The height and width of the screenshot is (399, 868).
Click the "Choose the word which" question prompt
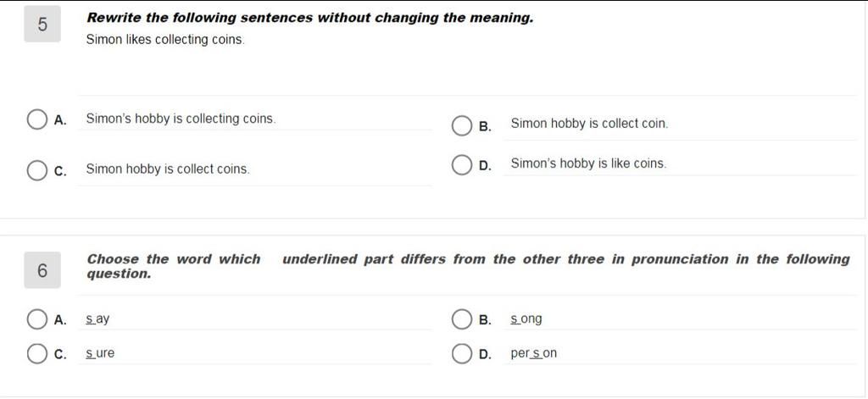174,259
